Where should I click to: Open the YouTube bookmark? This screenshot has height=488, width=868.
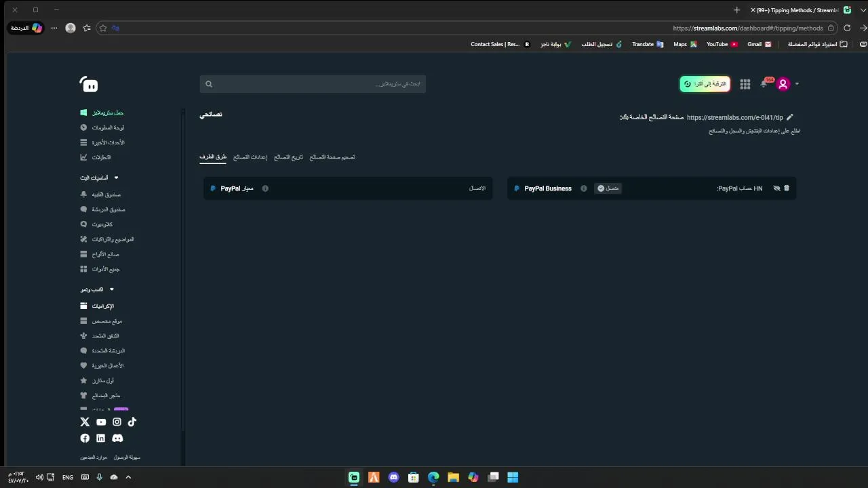coord(722,44)
